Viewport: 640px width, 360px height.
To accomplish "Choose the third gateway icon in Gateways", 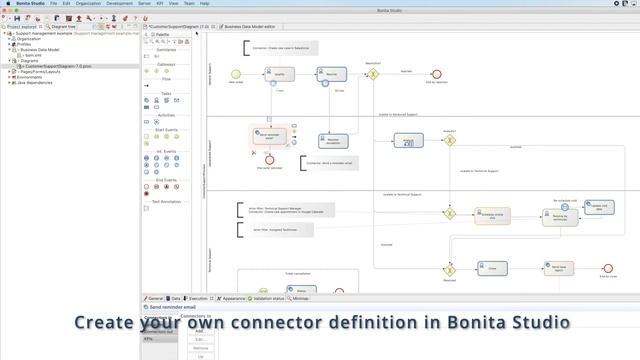I will [166, 71].
